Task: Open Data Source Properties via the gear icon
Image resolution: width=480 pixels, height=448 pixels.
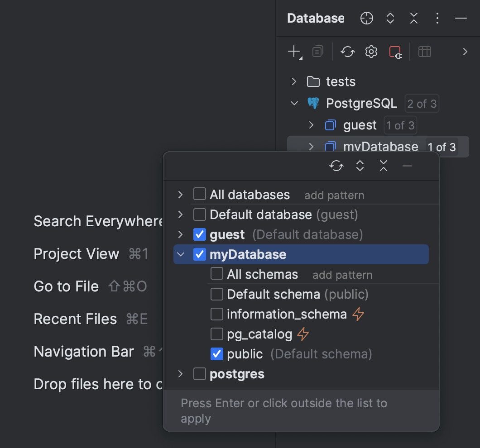Action: (371, 51)
